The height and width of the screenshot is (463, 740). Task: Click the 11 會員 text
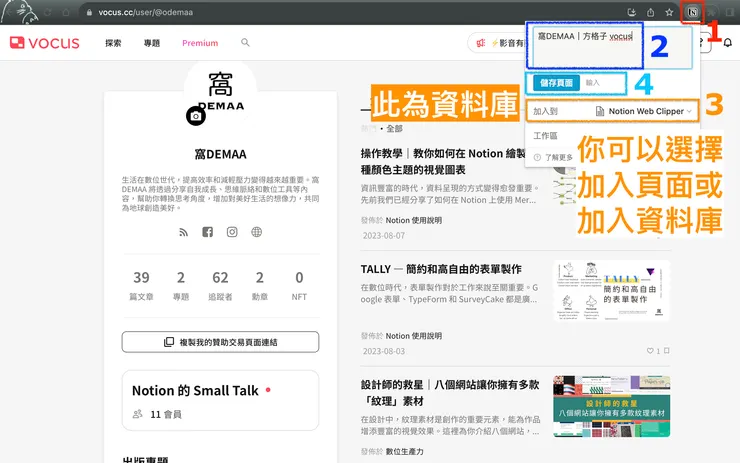click(x=166, y=414)
